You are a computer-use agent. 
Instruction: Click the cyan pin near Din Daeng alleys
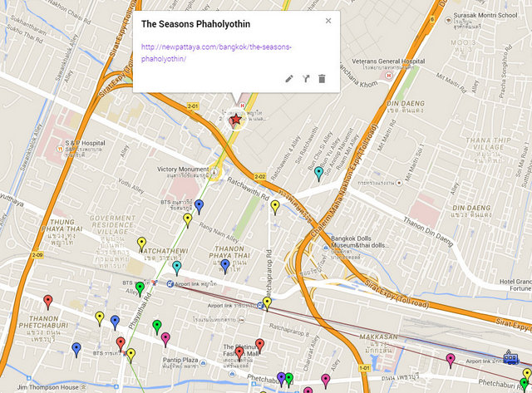(318, 174)
